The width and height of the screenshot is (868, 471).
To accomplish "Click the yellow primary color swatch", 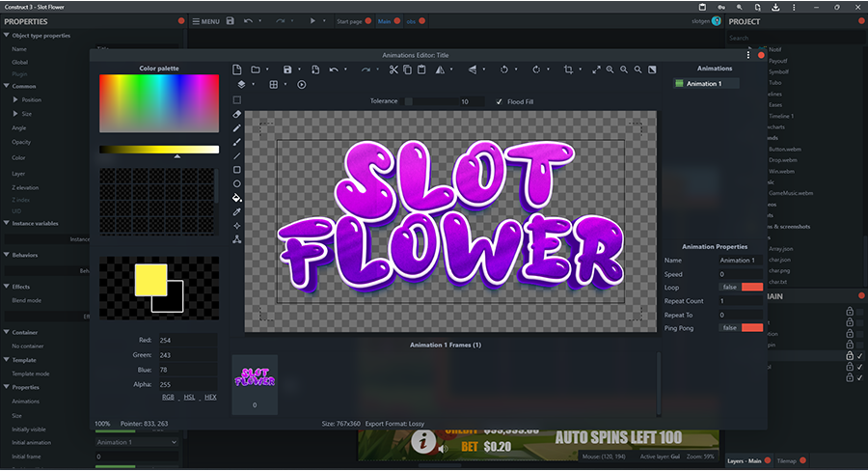I will click(150, 280).
